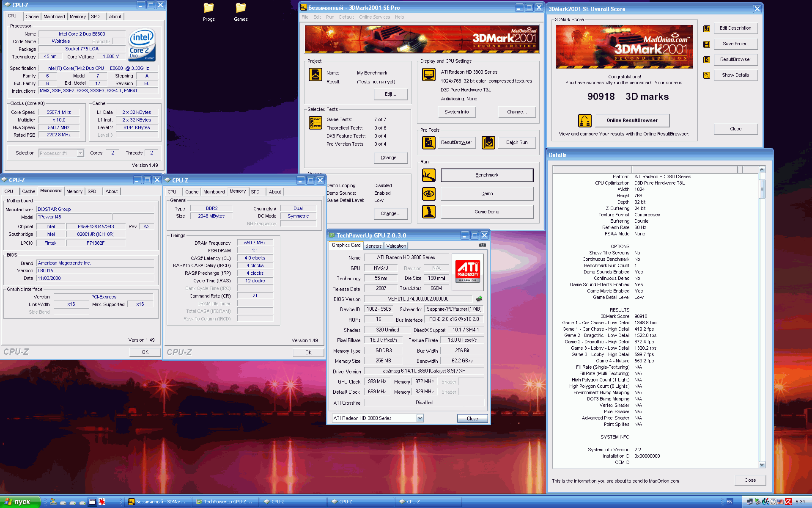The image size is (812, 508).
Task: Switch to Cache tab in top CPU-Z window
Action: click(x=32, y=17)
